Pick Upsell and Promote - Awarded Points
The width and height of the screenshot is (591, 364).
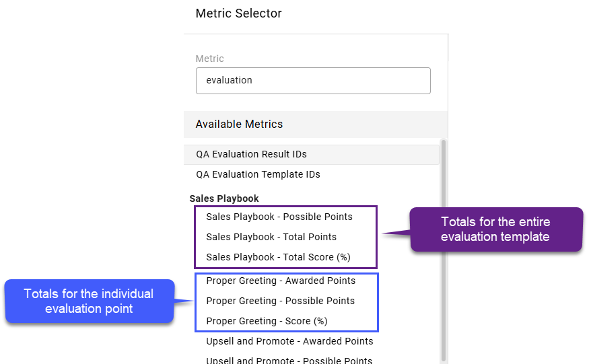coord(289,341)
